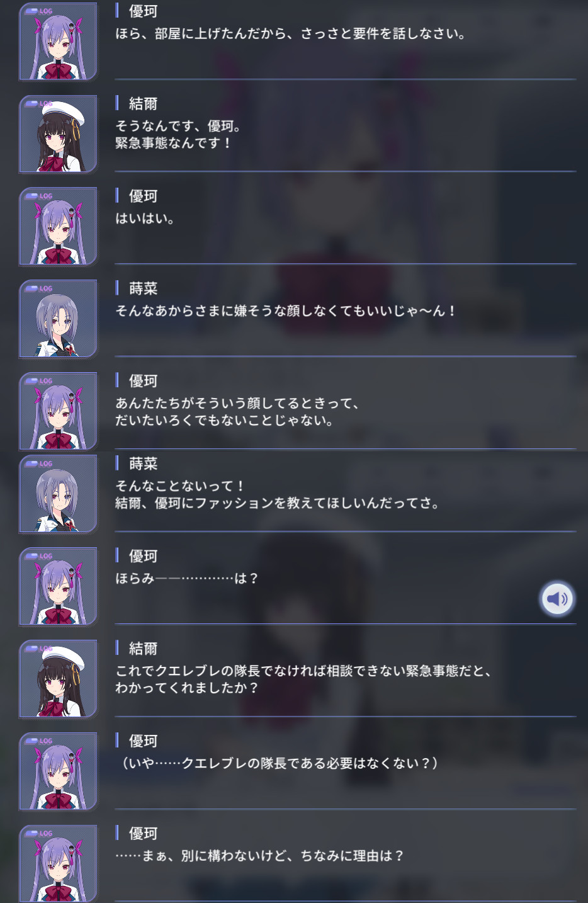Click 優珂's portrait beside 「ほらみ——…は?」
This screenshot has width=588, height=903.
point(59,587)
